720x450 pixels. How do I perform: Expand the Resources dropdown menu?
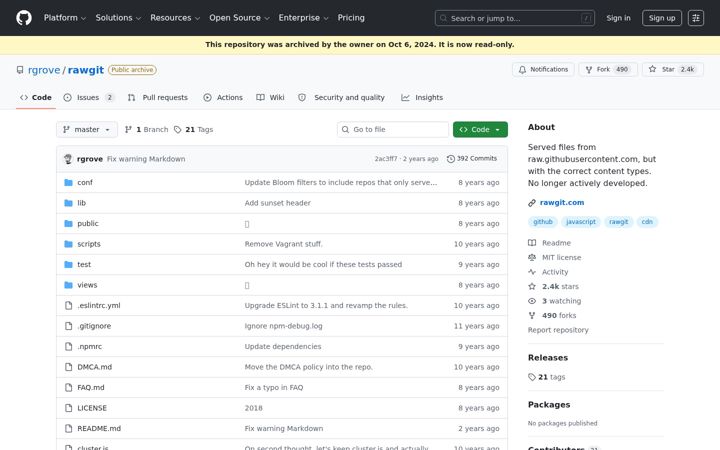click(x=175, y=18)
